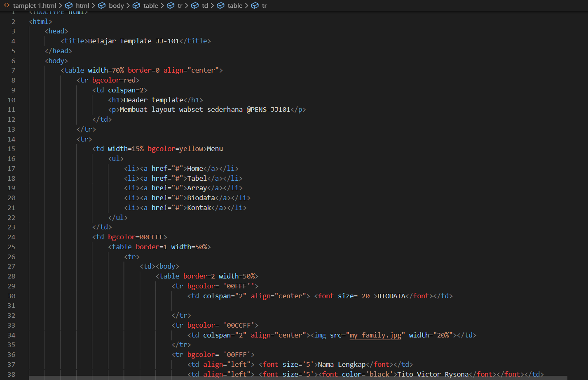Click line number 14 in the gutter

point(11,139)
